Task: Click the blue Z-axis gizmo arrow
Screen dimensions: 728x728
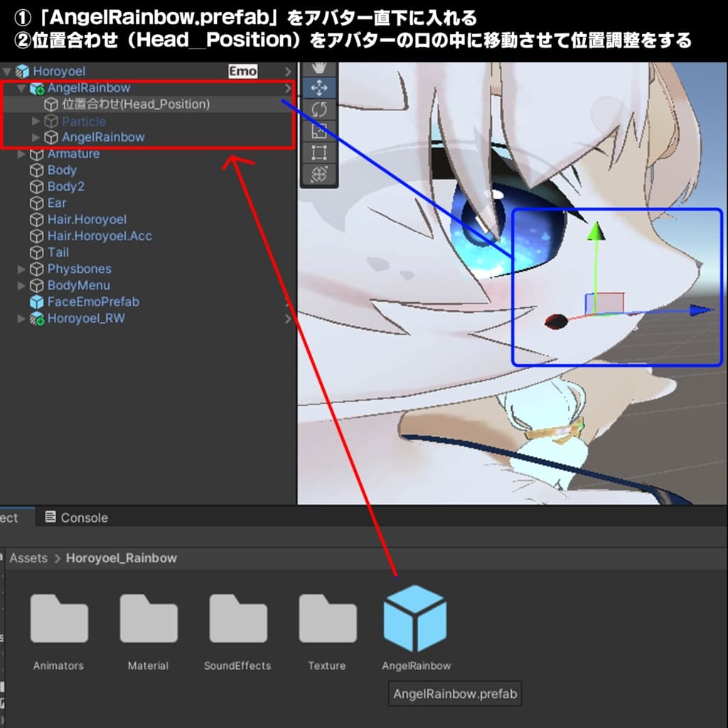Action: pos(700,310)
